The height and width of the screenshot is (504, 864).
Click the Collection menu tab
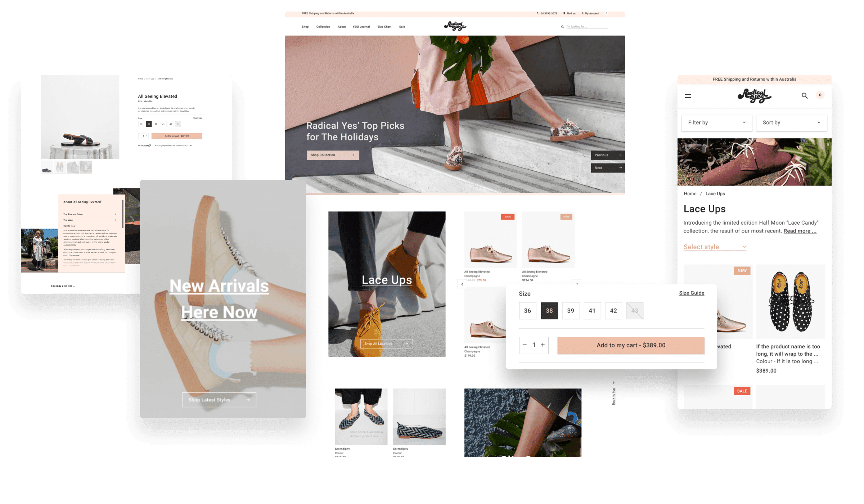pos(323,26)
